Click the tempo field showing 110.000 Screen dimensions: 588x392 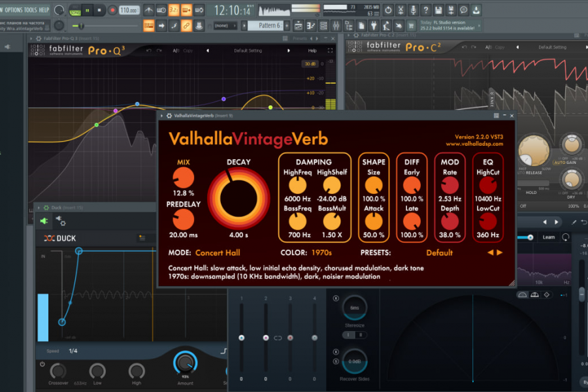click(129, 10)
